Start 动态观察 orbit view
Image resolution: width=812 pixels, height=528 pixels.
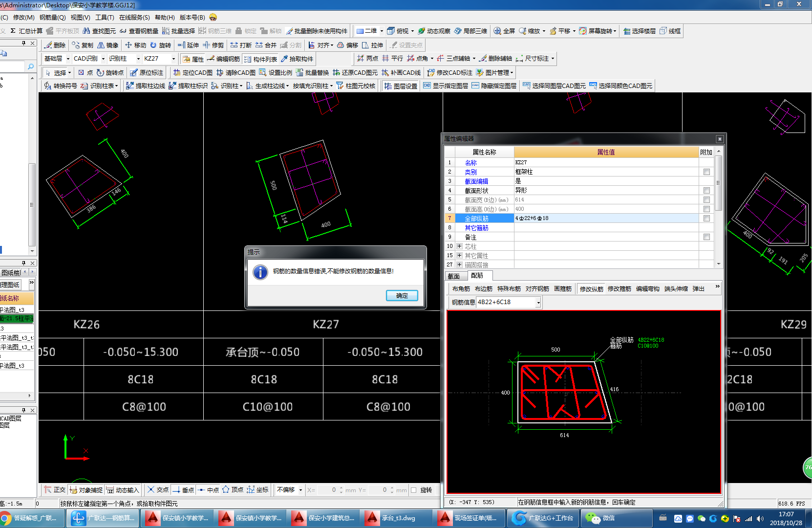434,31
